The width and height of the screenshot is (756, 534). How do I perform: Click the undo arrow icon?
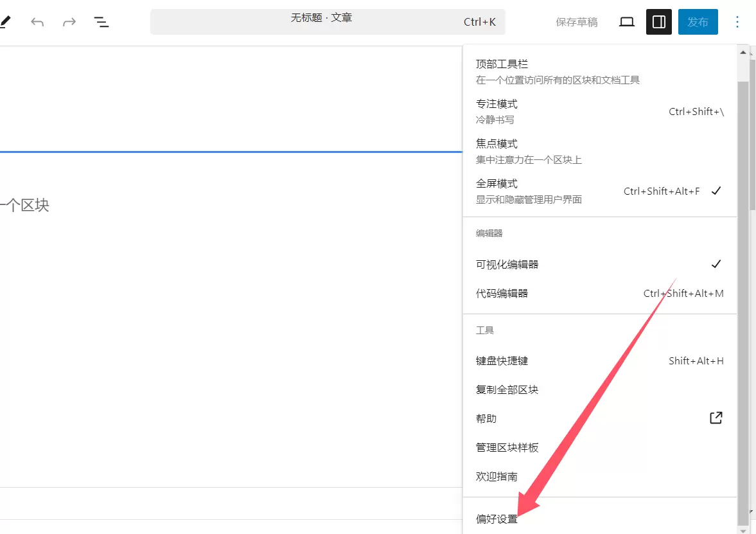coord(37,22)
